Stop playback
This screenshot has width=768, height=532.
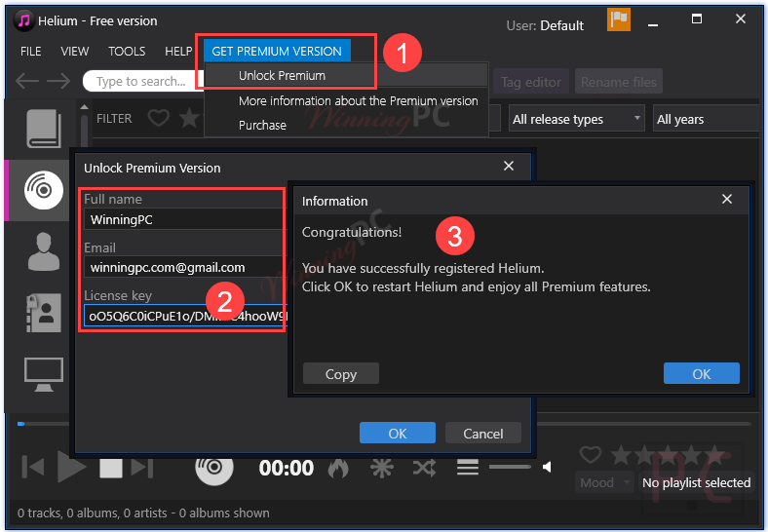coord(111,467)
